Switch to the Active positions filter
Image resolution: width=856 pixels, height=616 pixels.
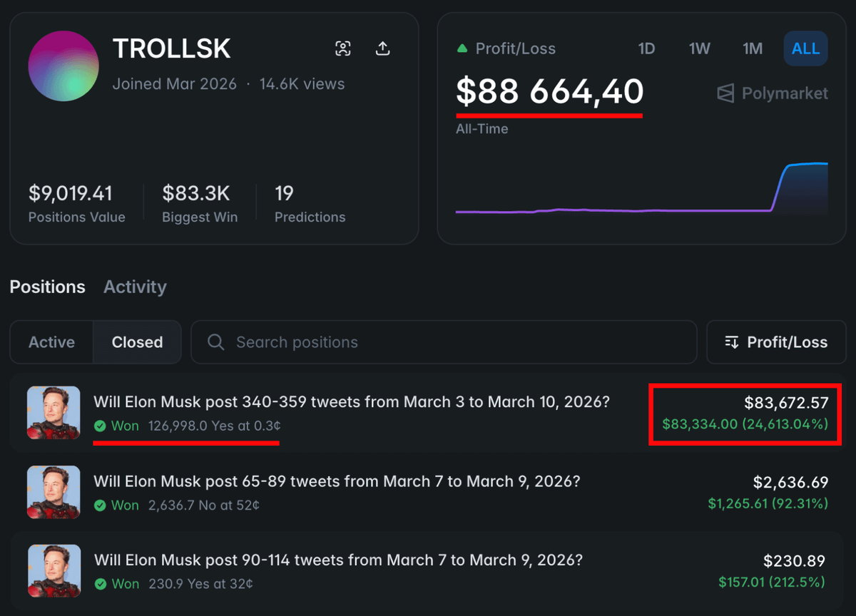tap(51, 342)
